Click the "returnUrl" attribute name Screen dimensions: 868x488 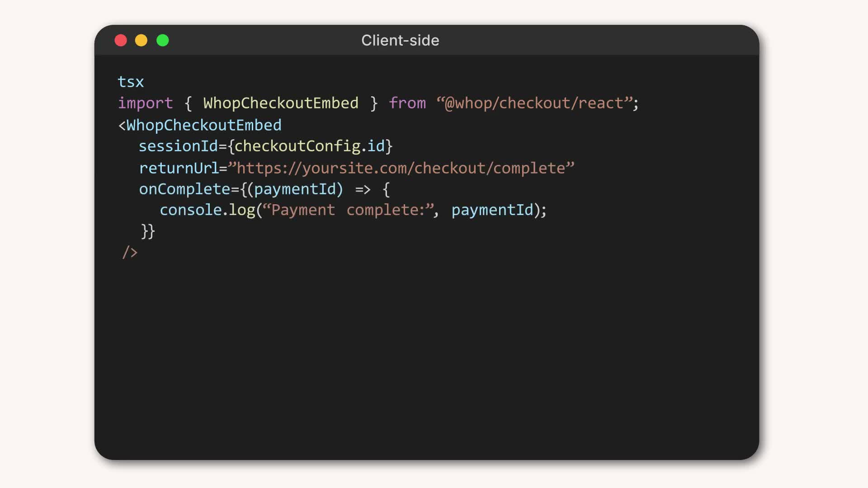(x=179, y=168)
